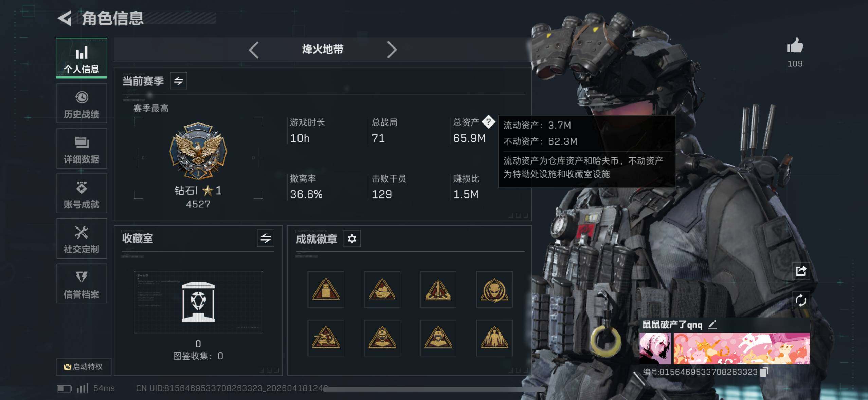The height and width of the screenshot is (400, 868).
Task: Switch mode with right chevron near 烽火地带
Action: click(x=392, y=50)
